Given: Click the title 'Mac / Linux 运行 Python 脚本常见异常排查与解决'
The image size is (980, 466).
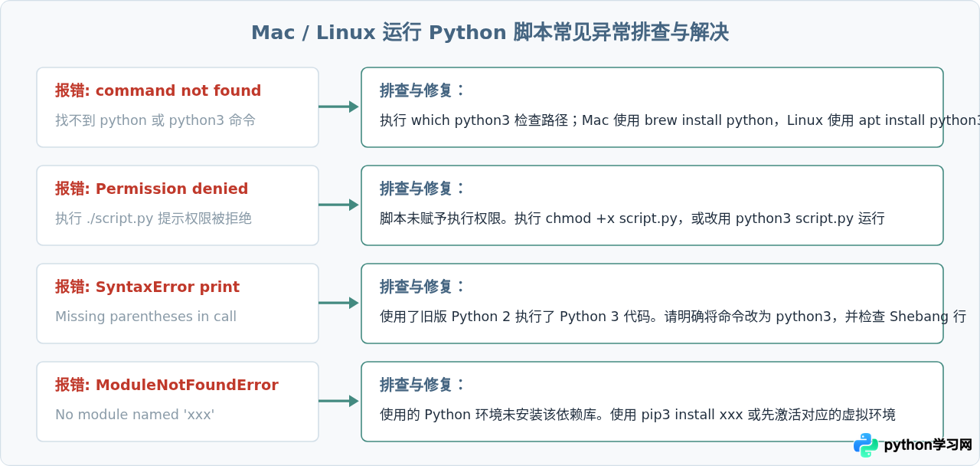Looking at the screenshot, I should click(490, 33).
